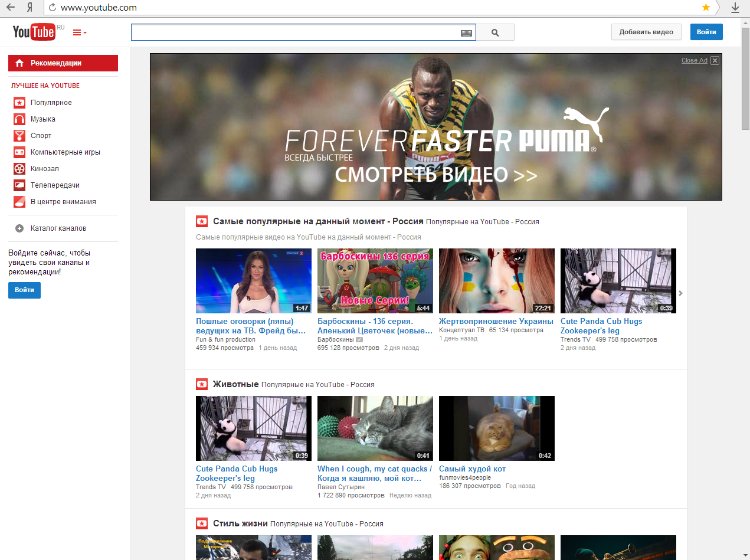Open Музыка sidebar entry
This screenshot has height=560, width=750.
point(43,119)
